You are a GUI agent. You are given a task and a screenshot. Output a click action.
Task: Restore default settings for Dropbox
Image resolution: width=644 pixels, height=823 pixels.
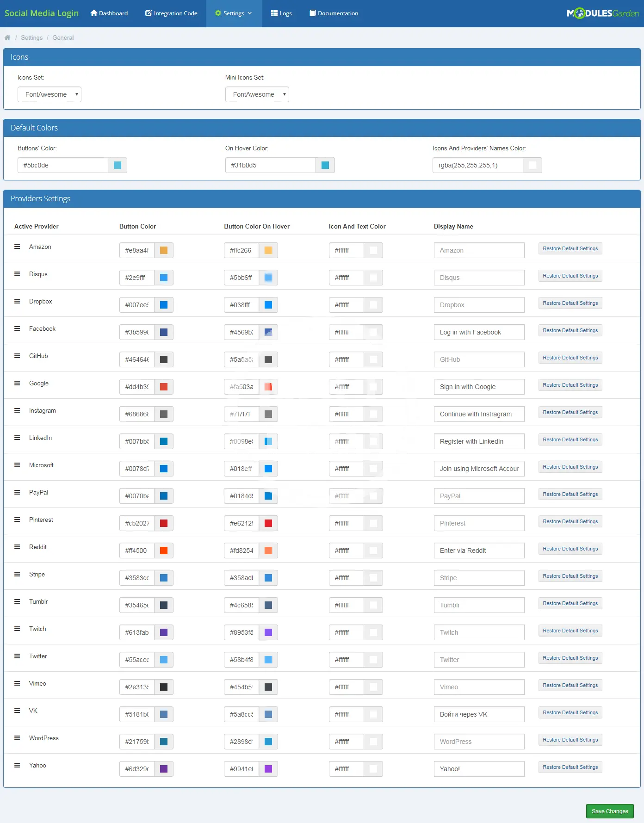[x=570, y=303]
